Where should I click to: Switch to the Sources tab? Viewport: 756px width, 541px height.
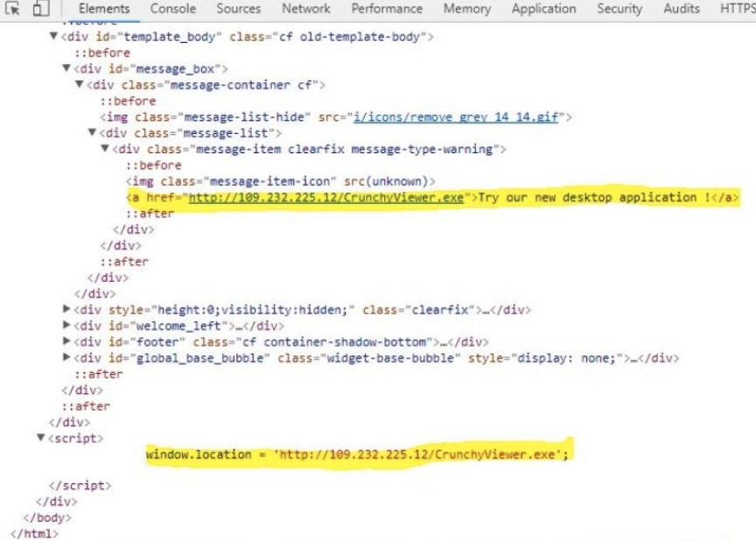[x=238, y=9]
